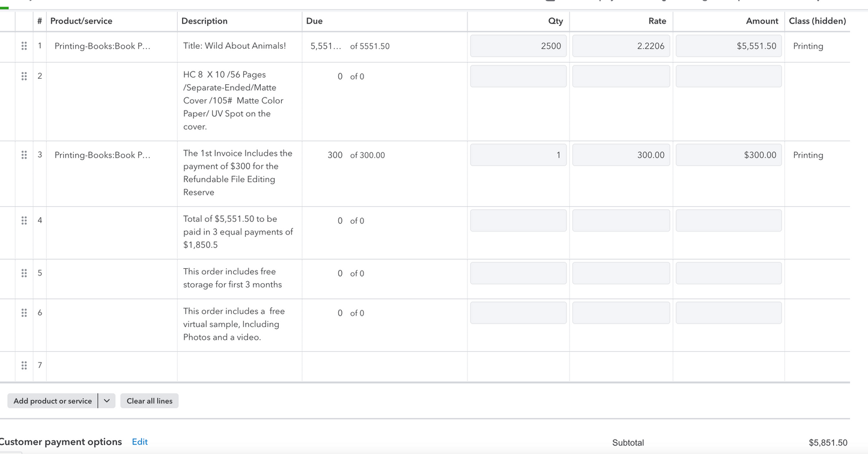Open Edit link for customer payment options
This screenshot has height=454, width=868.
tap(139, 442)
